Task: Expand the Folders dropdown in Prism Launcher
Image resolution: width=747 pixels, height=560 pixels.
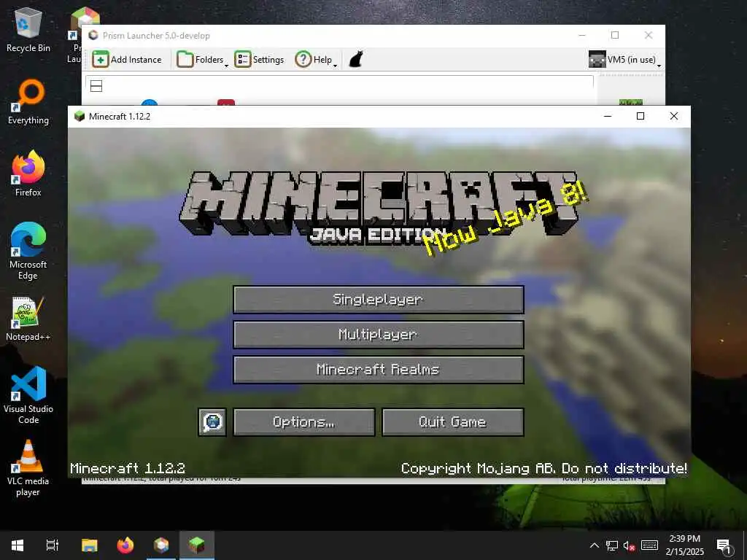Action: coord(202,60)
